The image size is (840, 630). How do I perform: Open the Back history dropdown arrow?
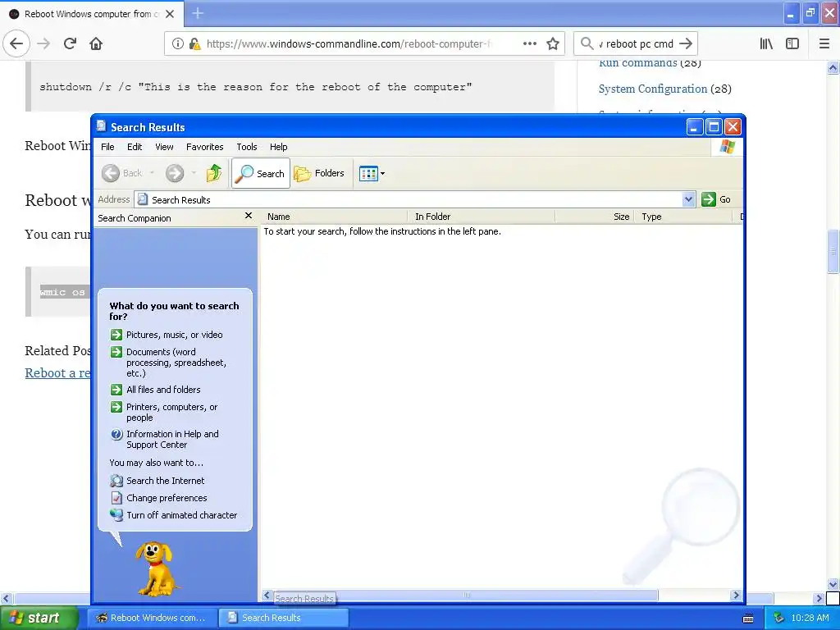152,173
